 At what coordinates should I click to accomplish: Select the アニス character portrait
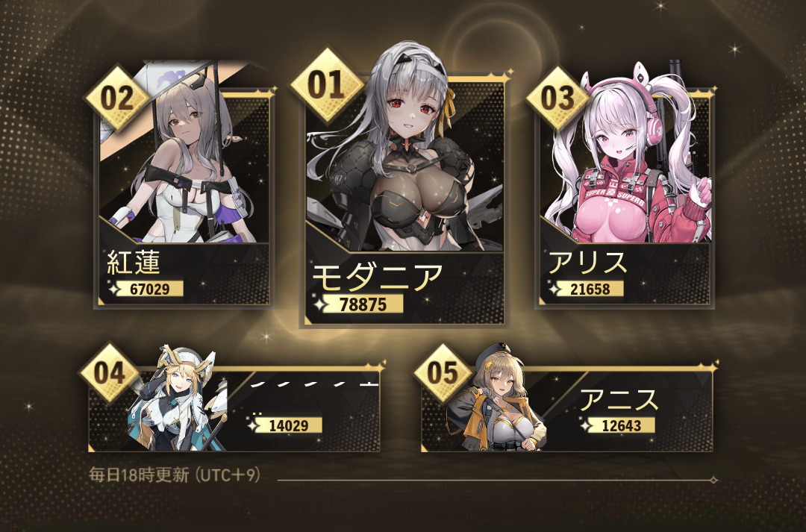pos(495,398)
